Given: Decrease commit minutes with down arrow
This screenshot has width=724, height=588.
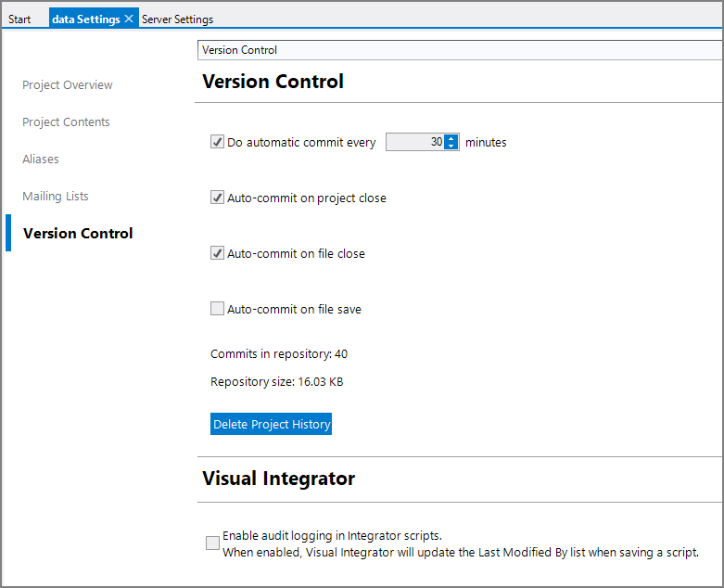Looking at the screenshot, I should click(451, 146).
